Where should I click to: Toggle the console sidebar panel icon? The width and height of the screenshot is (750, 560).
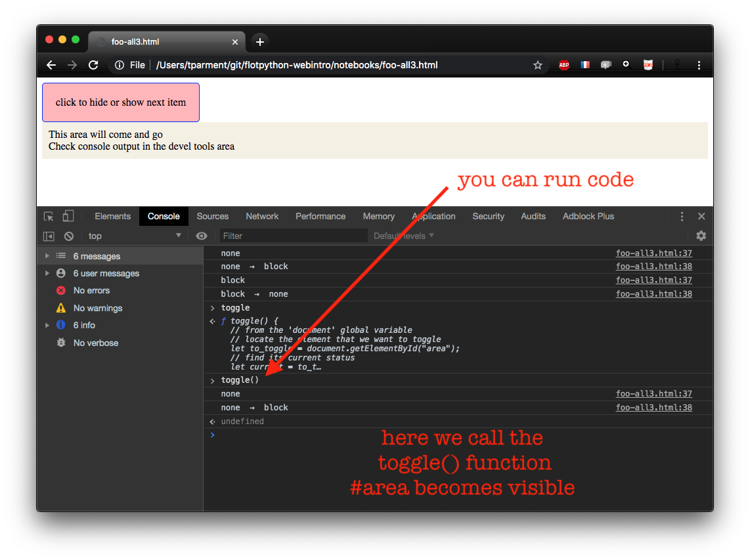click(49, 236)
